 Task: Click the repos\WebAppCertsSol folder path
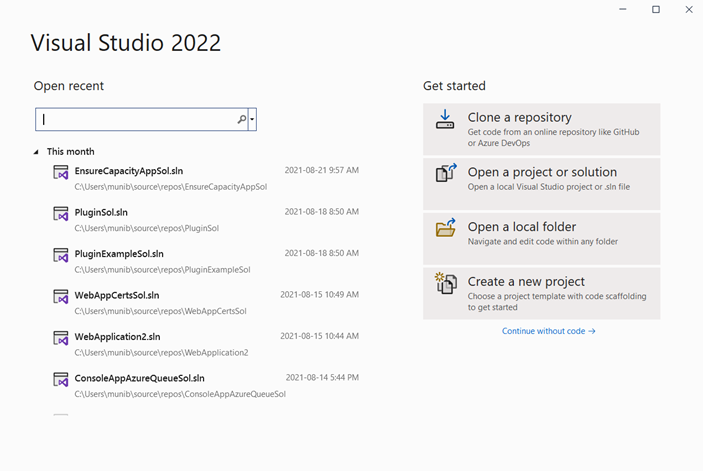[160, 311]
